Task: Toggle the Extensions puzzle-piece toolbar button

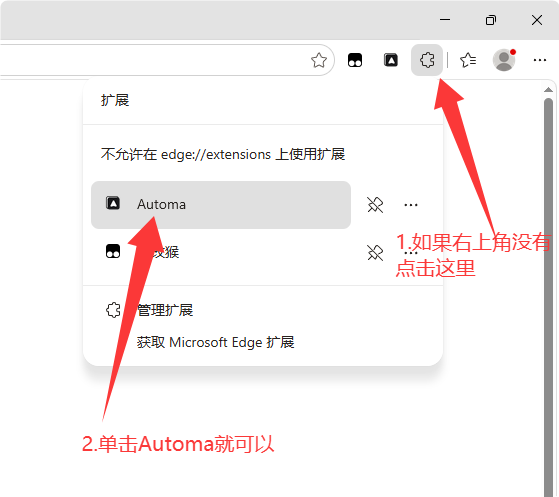Action: [x=427, y=60]
